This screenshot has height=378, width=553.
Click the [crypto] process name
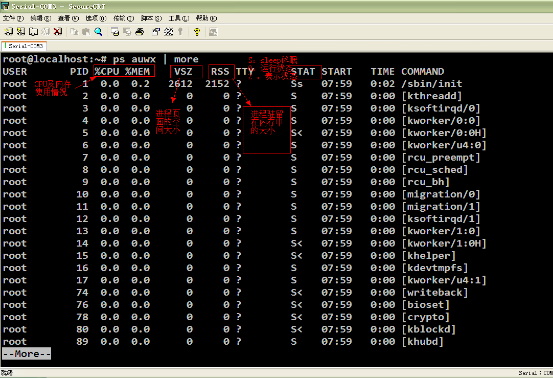426,317
